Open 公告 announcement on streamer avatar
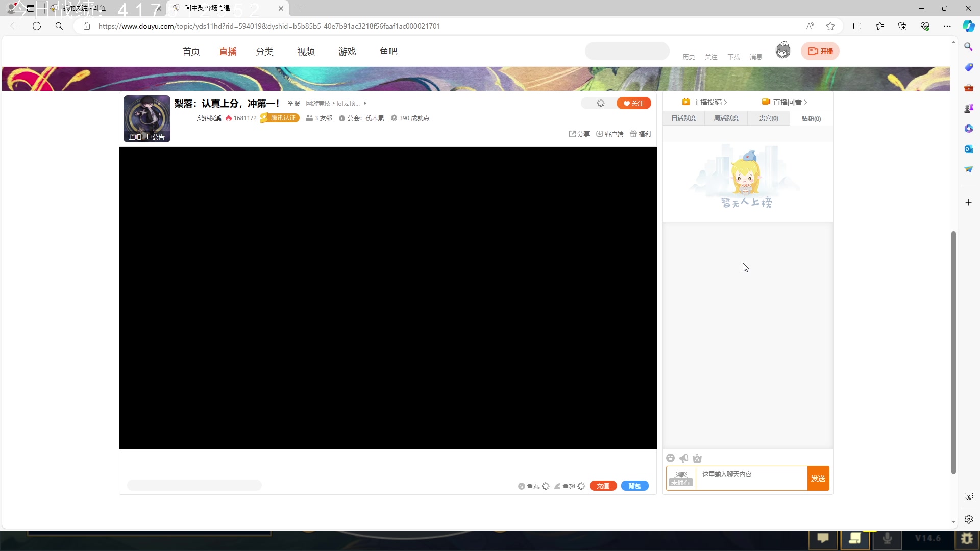This screenshot has height=551, width=980. click(158, 137)
